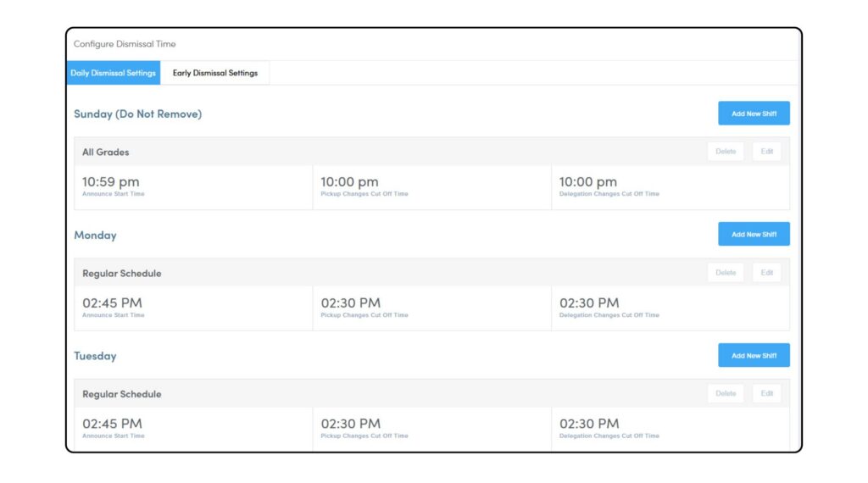Select Sunday's 10:59 pm Announce Start Time
The height and width of the screenshot is (483, 868).
tap(111, 182)
